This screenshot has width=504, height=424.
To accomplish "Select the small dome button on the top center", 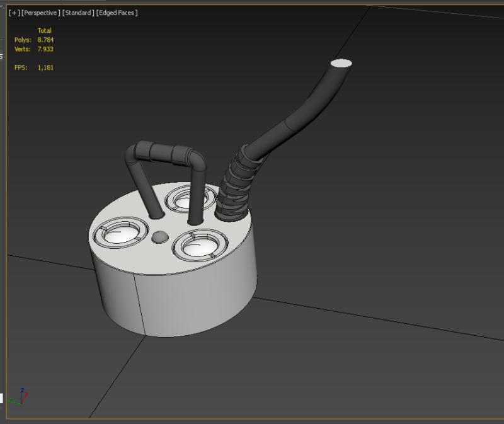I will [x=160, y=237].
